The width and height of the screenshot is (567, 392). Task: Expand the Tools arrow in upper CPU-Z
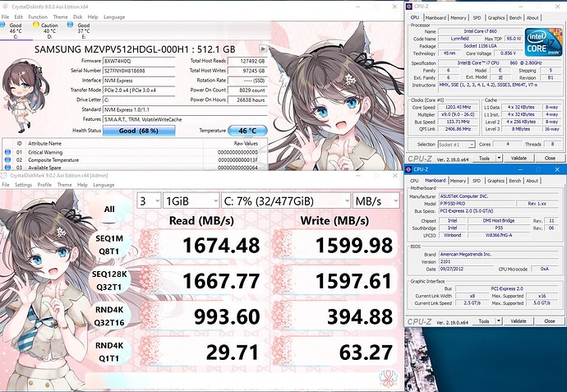point(499,158)
